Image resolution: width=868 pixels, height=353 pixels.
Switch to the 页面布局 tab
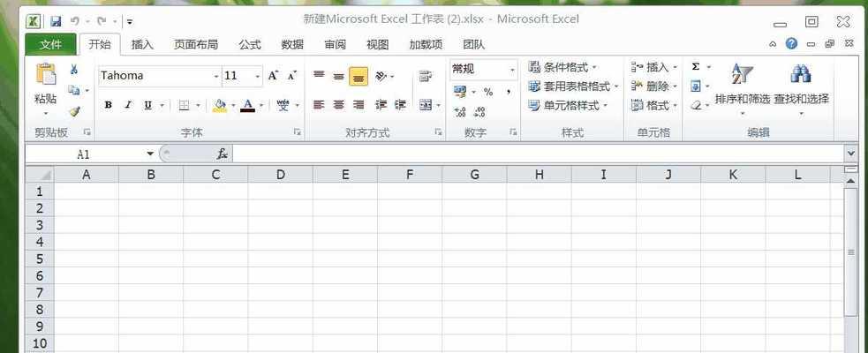pyautogui.click(x=196, y=45)
